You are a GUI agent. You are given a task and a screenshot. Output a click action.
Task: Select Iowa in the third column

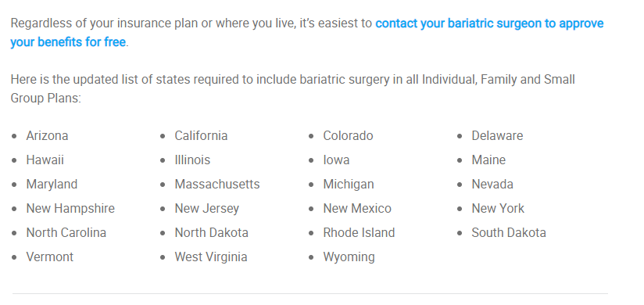[x=336, y=160]
